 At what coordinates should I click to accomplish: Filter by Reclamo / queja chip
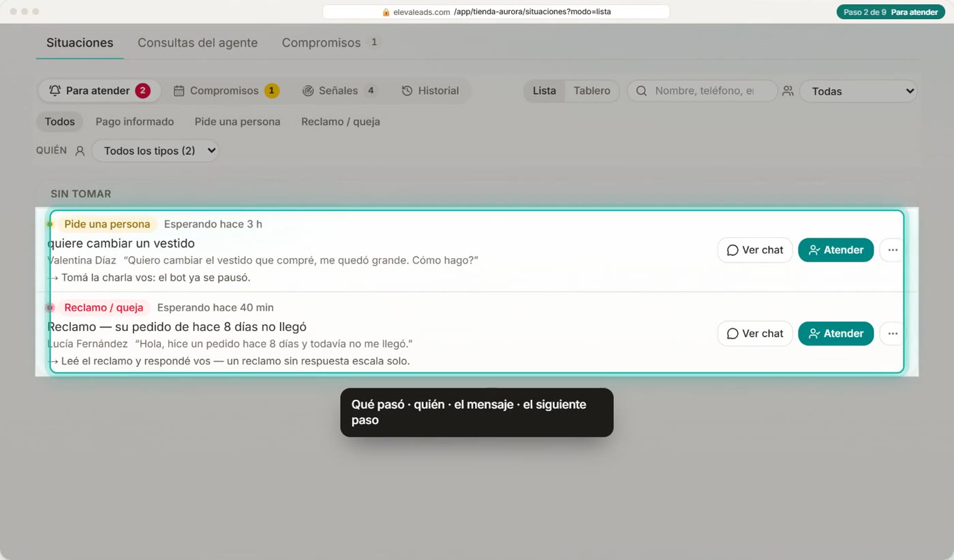pos(341,122)
